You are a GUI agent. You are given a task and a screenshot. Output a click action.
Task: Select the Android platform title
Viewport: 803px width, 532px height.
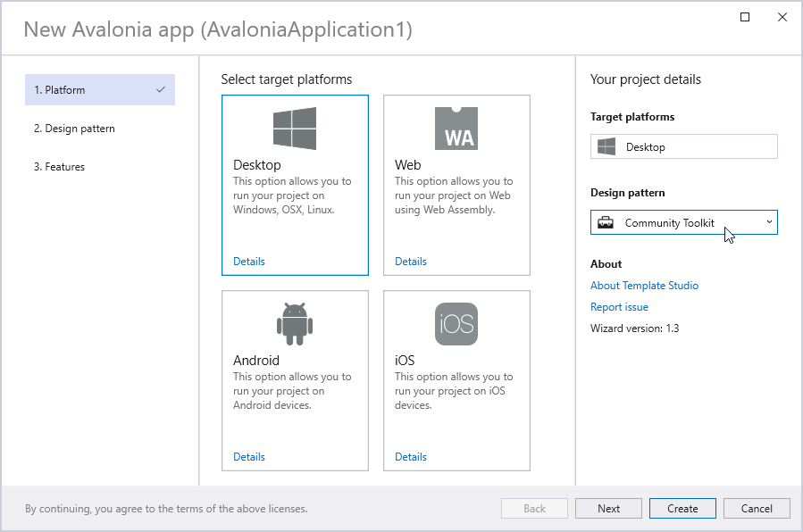256,360
